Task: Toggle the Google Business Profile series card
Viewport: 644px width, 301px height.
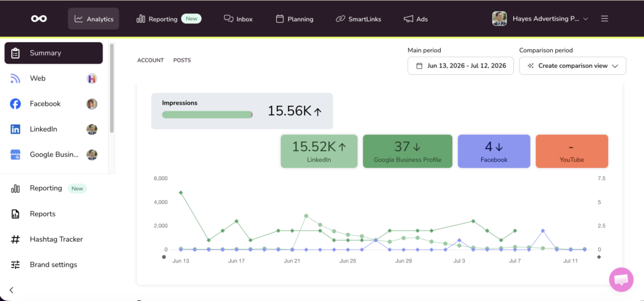Action: coord(408,151)
